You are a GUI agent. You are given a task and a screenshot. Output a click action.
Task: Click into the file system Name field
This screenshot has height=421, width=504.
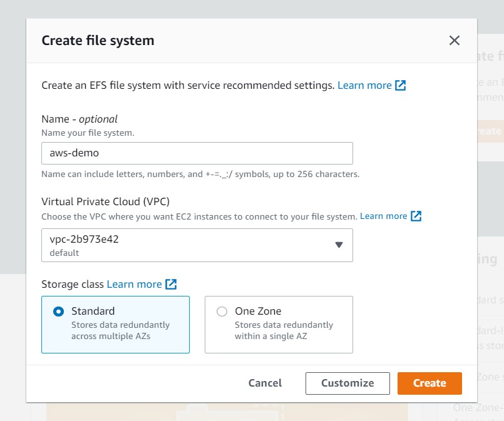(x=197, y=153)
